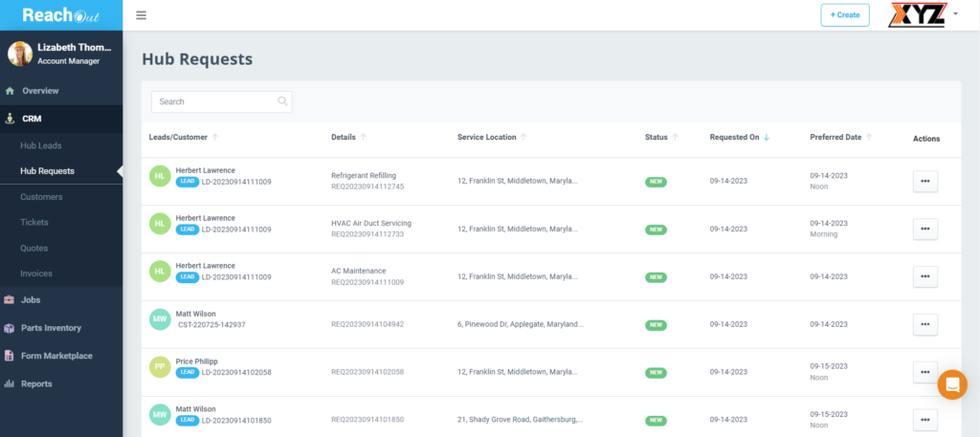Click the Form Marketplace sidebar label
The height and width of the screenshot is (437, 980).
[x=56, y=356]
